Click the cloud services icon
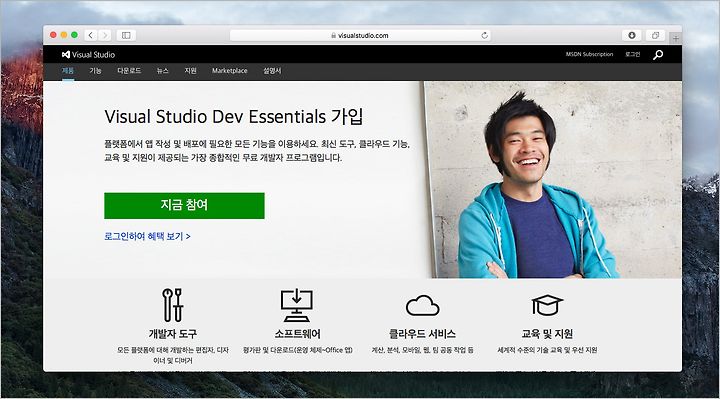The width and height of the screenshot is (720, 399). point(422,305)
